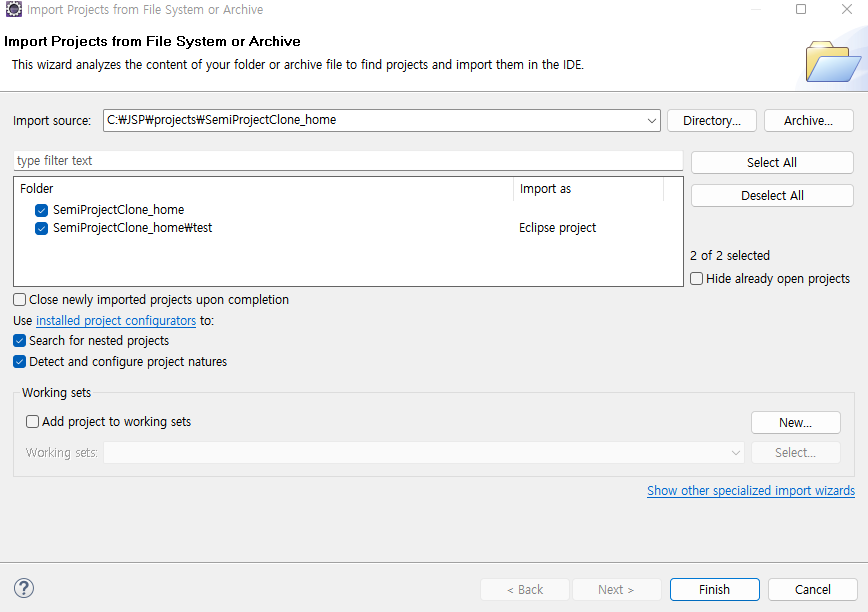
Task: Open the Working sets combo box
Action: 424,453
